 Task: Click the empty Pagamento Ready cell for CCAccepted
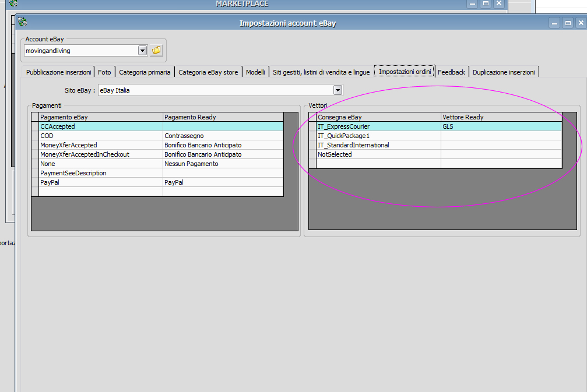pyautogui.click(x=223, y=126)
